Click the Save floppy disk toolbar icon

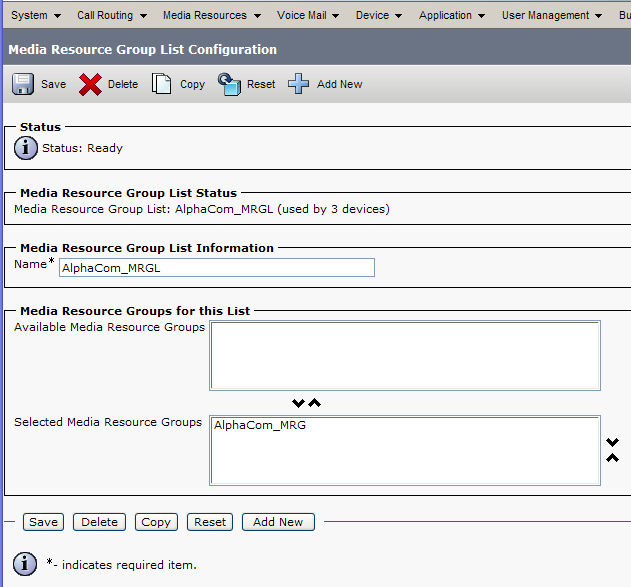[23, 84]
